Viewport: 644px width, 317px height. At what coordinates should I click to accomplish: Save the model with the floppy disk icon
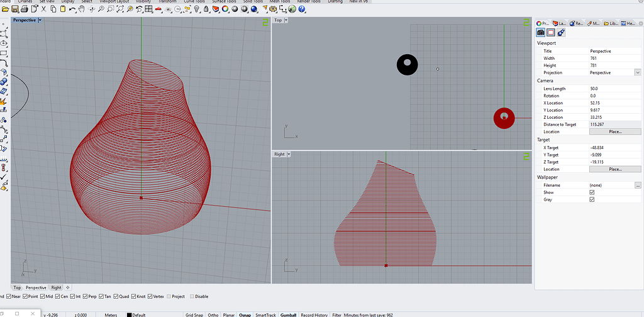15,9
